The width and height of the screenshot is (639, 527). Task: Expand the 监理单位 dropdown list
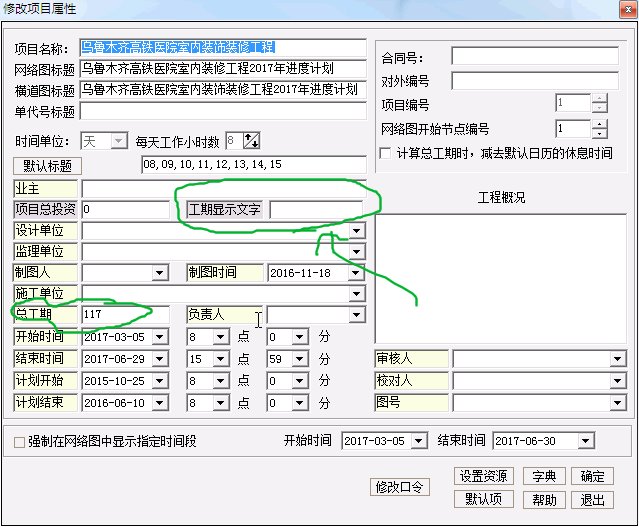pyautogui.click(x=357, y=251)
